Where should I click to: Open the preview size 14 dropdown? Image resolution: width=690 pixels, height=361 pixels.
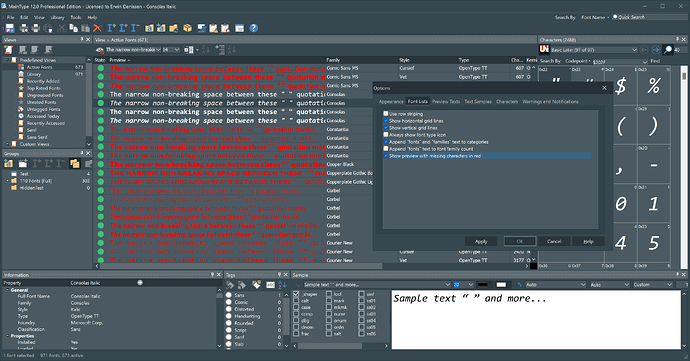(177, 50)
